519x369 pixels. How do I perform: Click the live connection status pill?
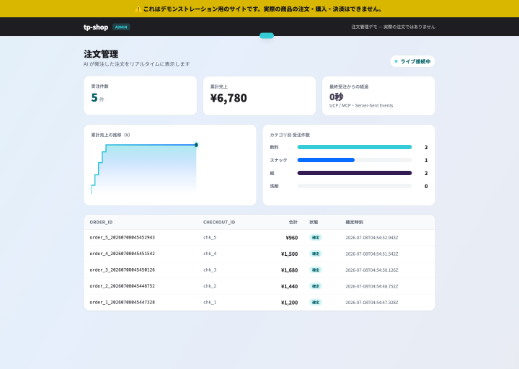[x=413, y=61]
